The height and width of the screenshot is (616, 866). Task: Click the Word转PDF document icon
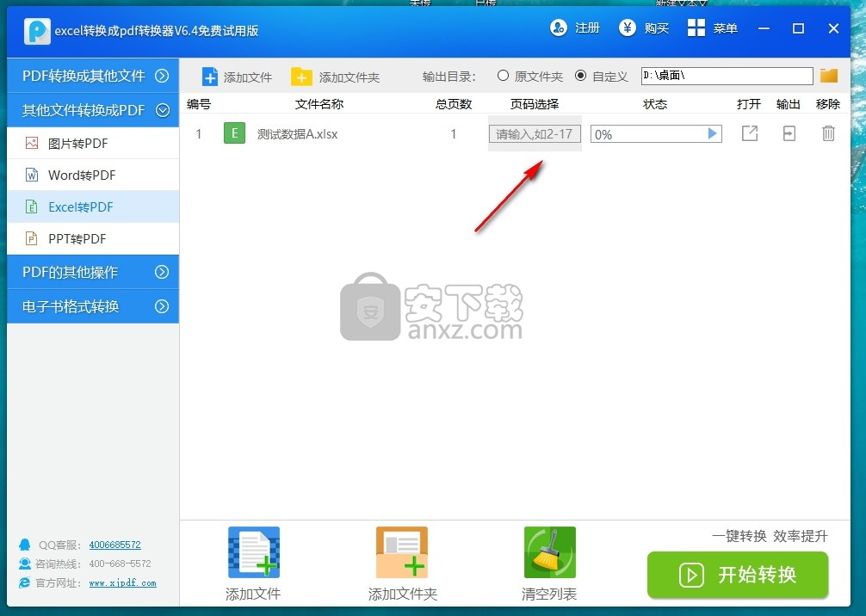32,175
